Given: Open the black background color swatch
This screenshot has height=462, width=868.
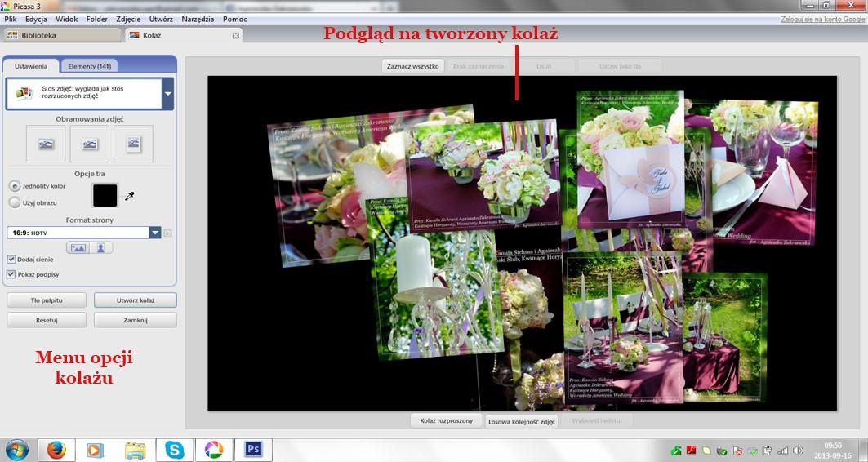Looking at the screenshot, I should tap(105, 195).
